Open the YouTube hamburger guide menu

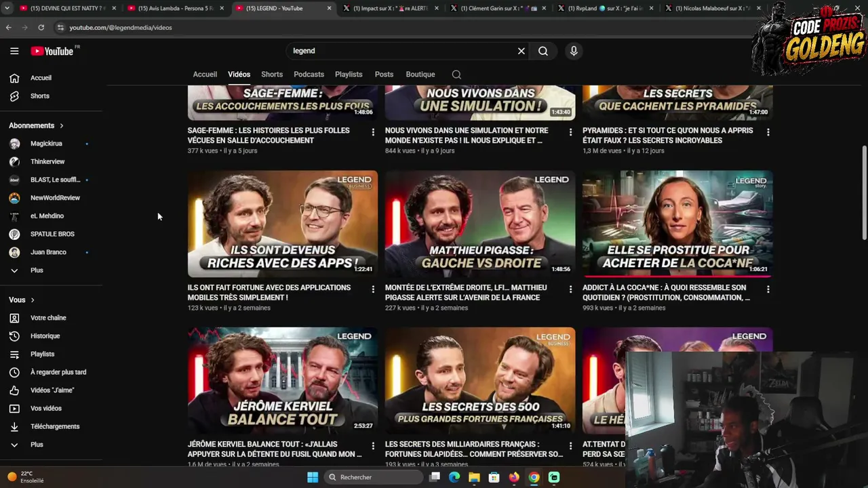point(14,51)
